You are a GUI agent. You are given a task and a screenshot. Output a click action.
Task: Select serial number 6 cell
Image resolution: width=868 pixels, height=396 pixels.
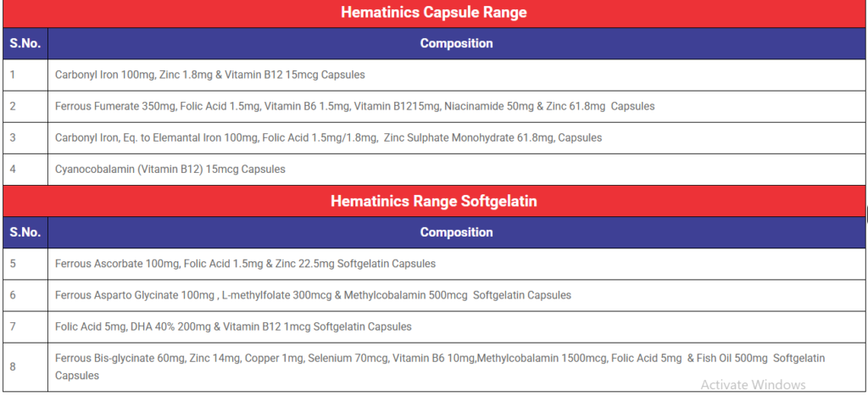25,295
